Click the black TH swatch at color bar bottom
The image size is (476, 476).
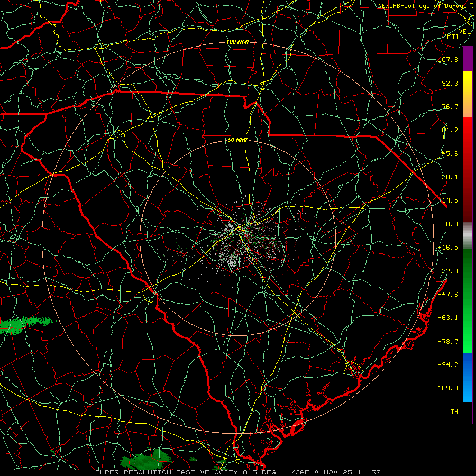pyautogui.click(x=467, y=412)
